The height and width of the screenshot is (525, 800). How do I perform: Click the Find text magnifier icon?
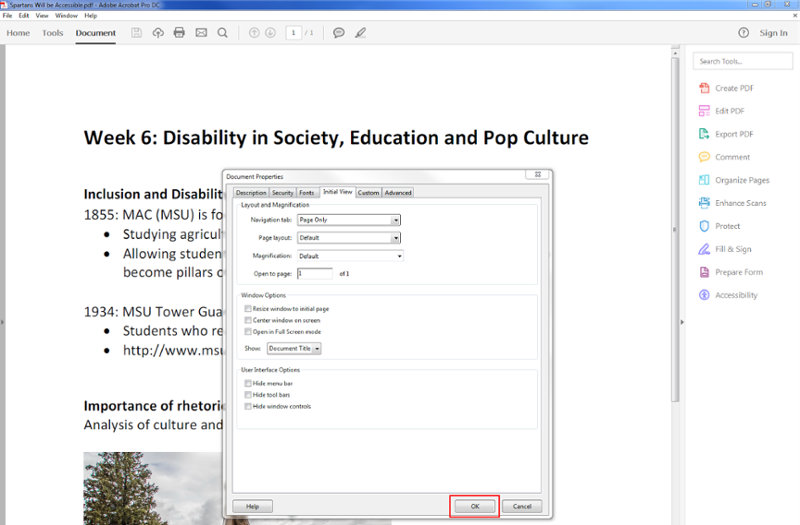click(222, 33)
